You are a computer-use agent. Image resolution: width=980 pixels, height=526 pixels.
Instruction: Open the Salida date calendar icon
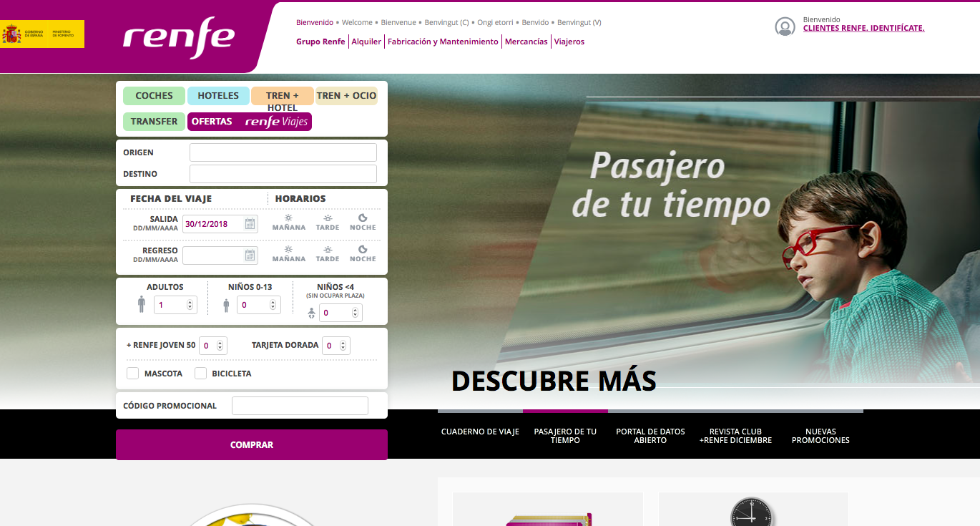250,224
